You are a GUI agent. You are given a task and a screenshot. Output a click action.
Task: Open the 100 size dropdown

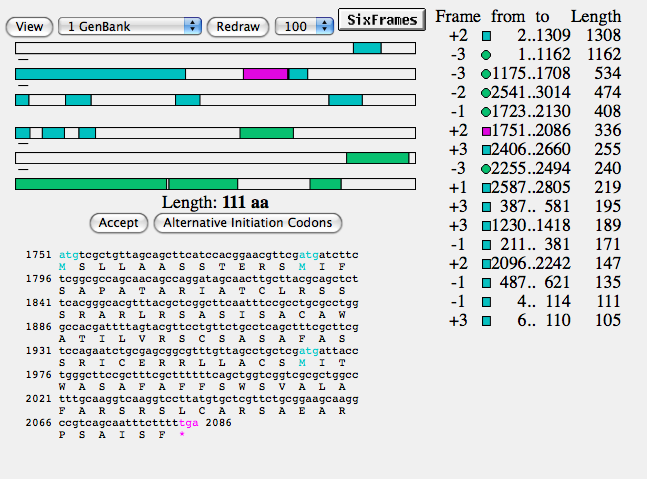(304, 26)
